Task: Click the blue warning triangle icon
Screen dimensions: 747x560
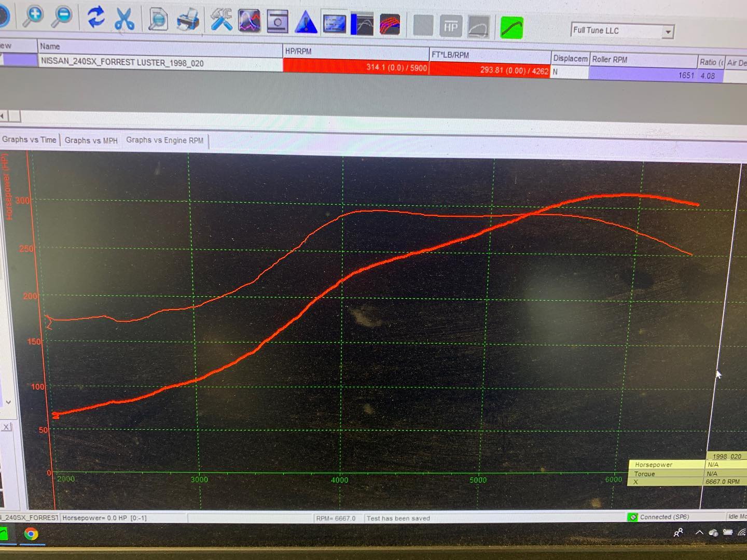Action: (306, 23)
